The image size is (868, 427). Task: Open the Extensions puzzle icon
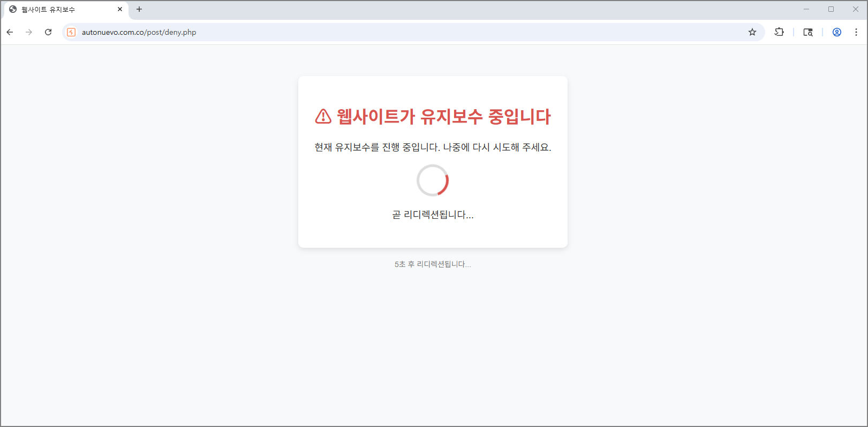click(x=779, y=32)
